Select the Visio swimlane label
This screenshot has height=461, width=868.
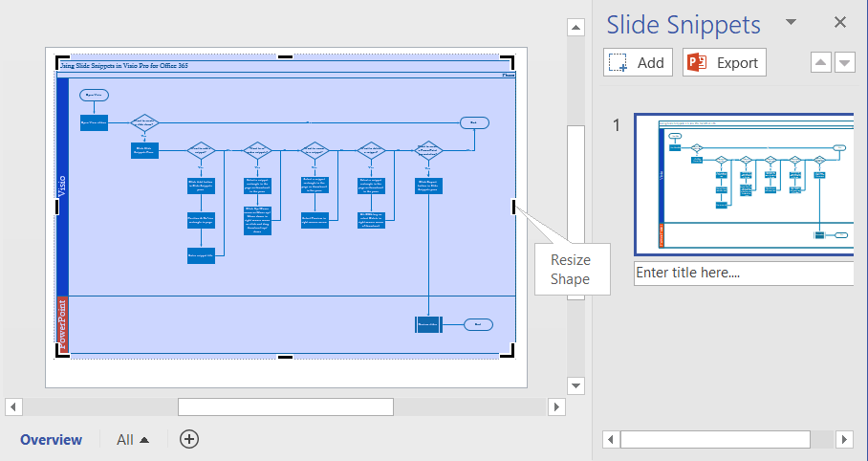click(x=62, y=187)
